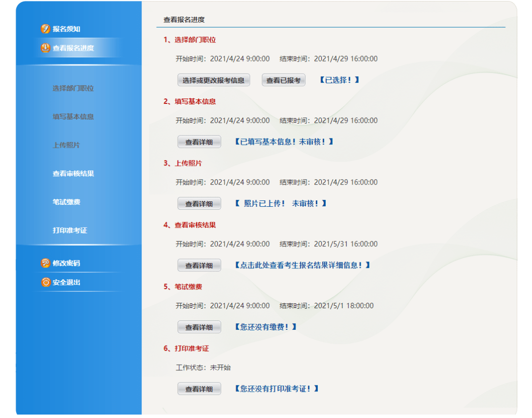The image size is (532, 418).
Task: Click 查看已报考 button
Action: point(283,80)
